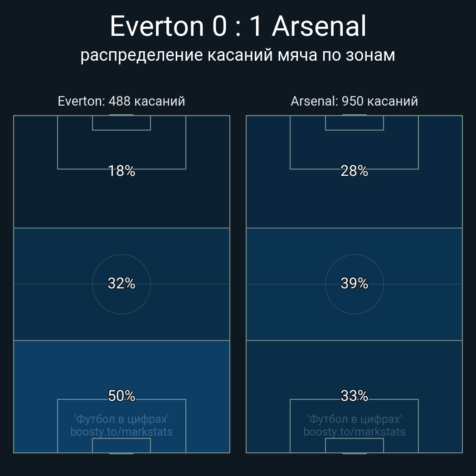Click Everton's 18% zone label
This screenshot has height=476, width=476.
(x=121, y=171)
